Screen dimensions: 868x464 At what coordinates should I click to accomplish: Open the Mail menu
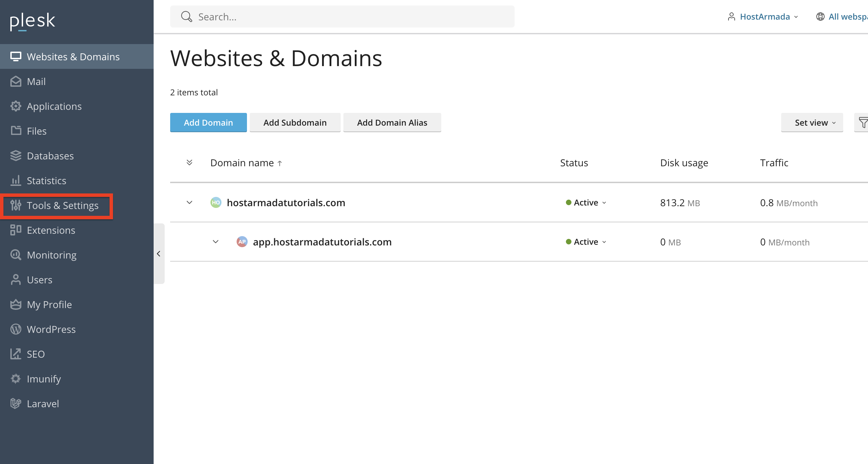pos(77,81)
